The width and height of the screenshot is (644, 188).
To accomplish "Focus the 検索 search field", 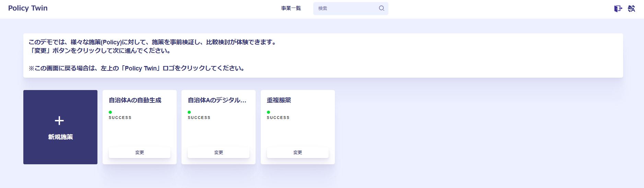I will (x=351, y=8).
